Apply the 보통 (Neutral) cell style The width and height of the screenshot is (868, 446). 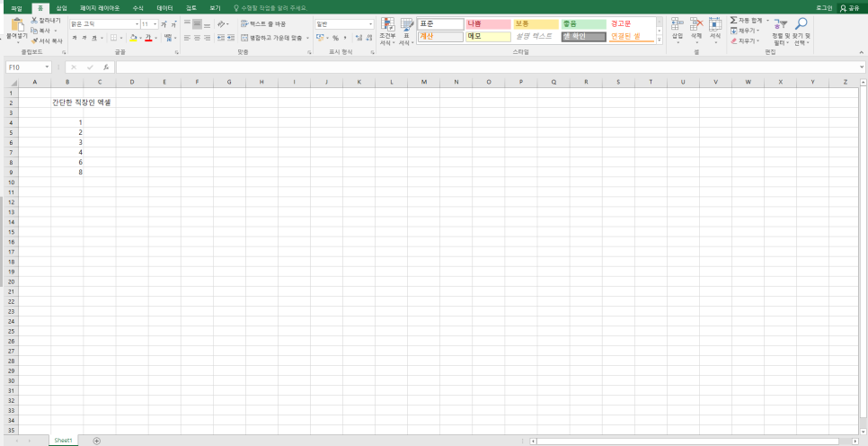click(536, 24)
